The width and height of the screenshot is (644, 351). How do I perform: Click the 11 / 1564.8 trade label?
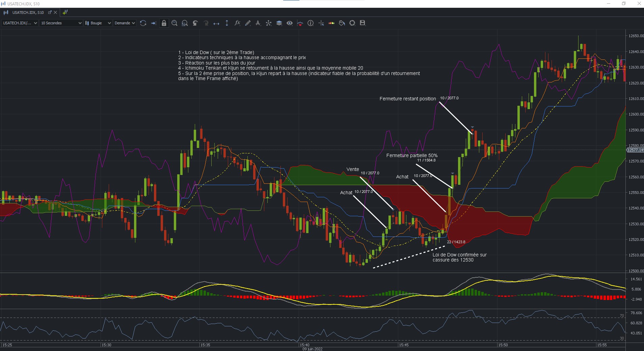426,160
